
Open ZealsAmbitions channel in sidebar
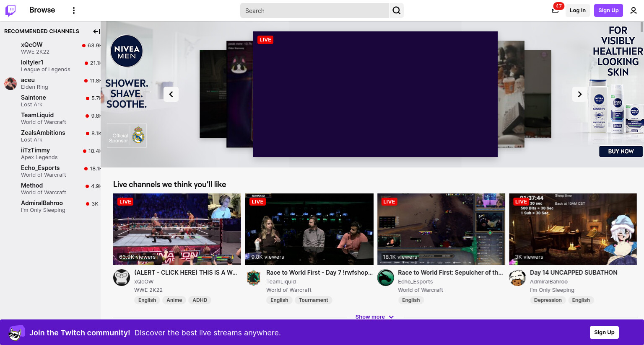[x=50, y=136]
